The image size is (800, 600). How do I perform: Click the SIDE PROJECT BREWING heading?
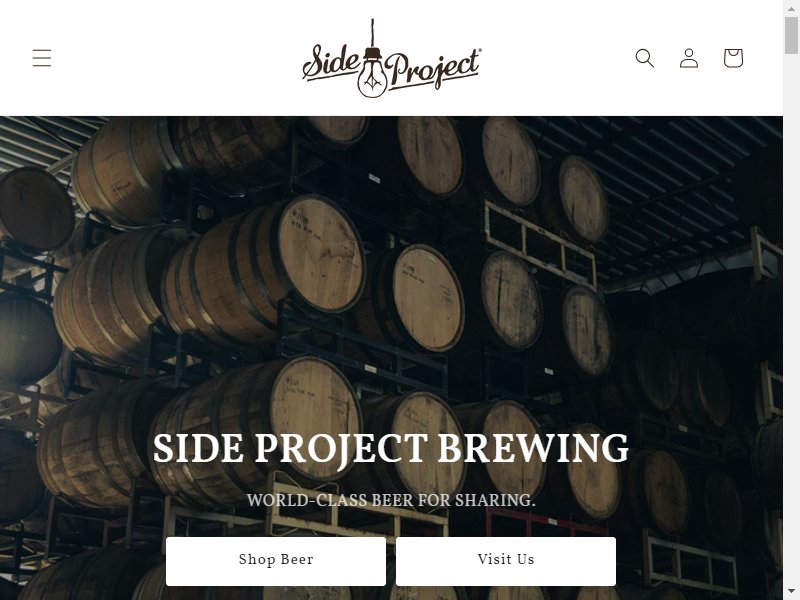click(391, 448)
